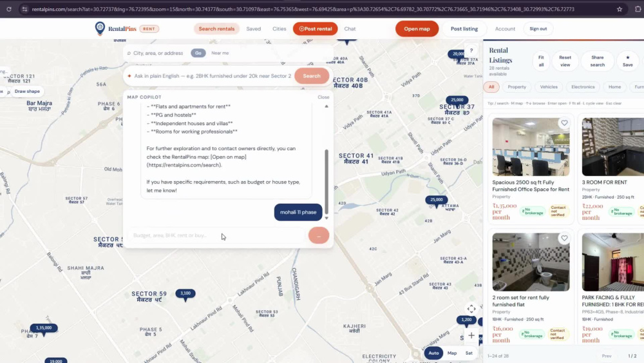Image resolution: width=644 pixels, height=363 pixels.
Task: Close the Map Copilot panel
Action: [x=323, y=97]
